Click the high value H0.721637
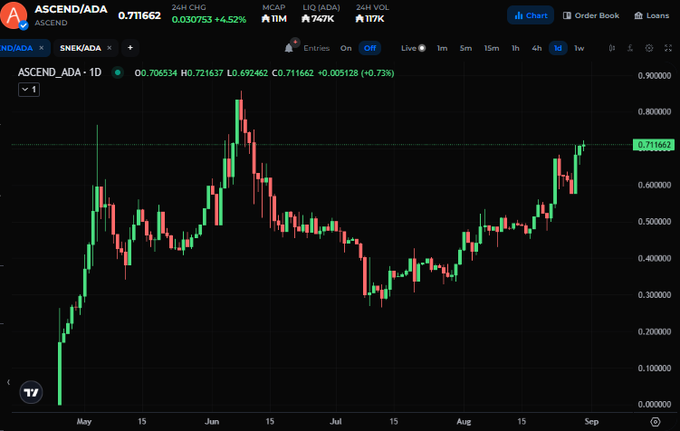The height and width of the screenshot is (431, 680). [202, 73]
